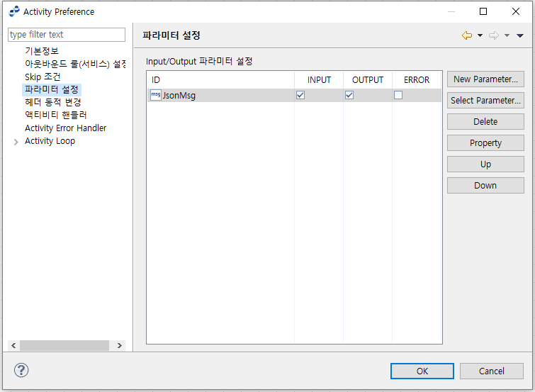Click the back navigation arrow icon
The height and width of the screenshot is (392, 535).
pos(467,35)
